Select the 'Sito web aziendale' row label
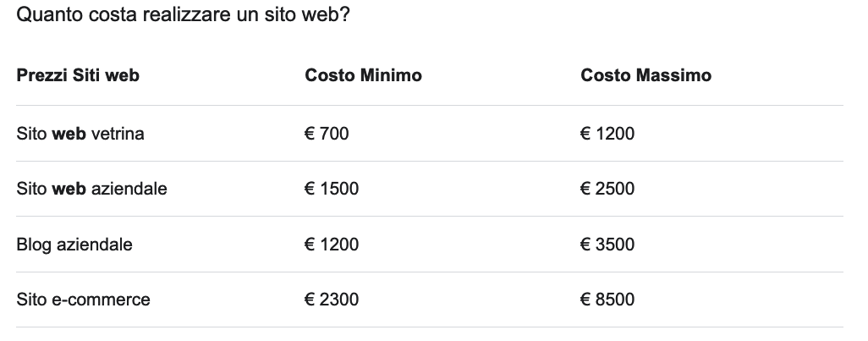The height and width of the screenshot is (341, 868). tap(91, 189)
